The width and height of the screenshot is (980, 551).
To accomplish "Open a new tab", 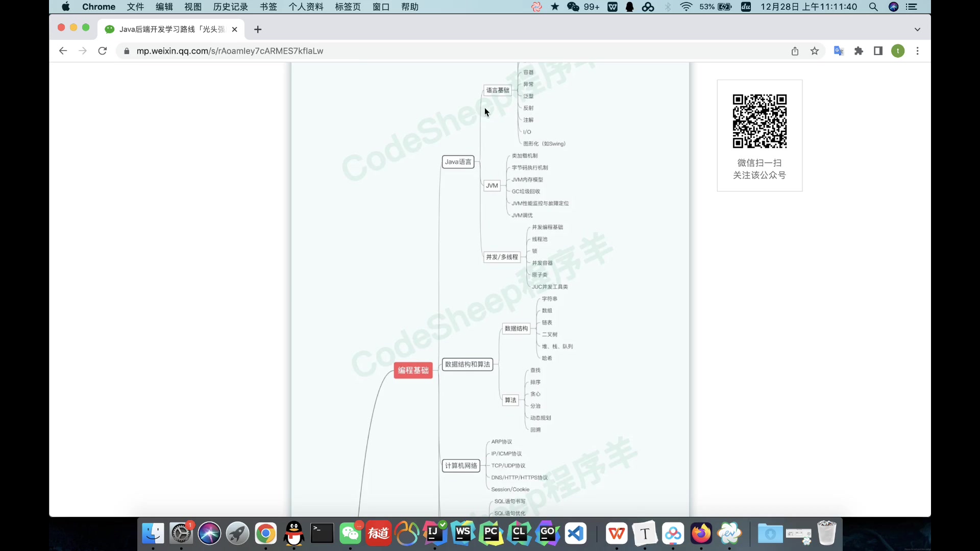I will point(258,30).
